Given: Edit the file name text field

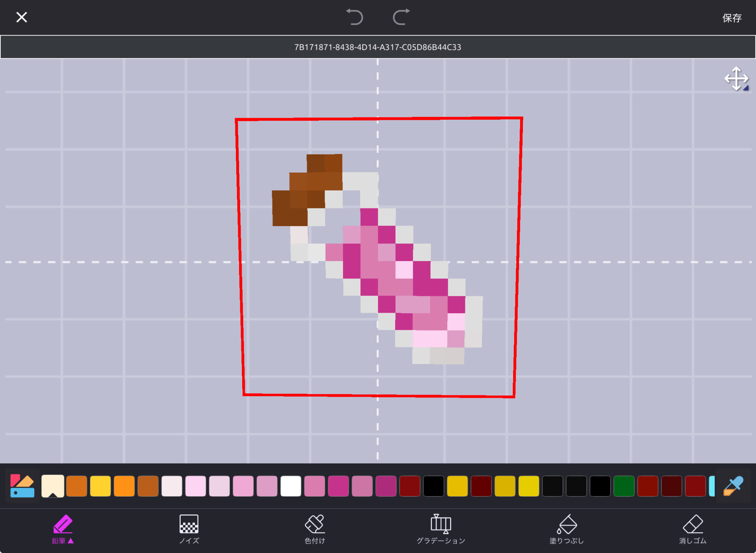Looking at the screenshot, I should point(378,47).
